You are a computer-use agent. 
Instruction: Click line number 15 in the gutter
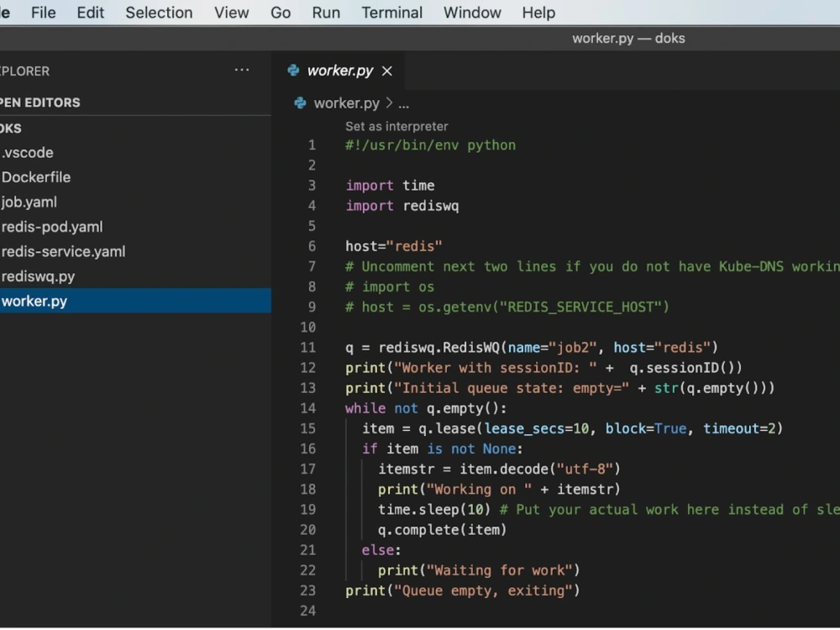pos(308,428)
